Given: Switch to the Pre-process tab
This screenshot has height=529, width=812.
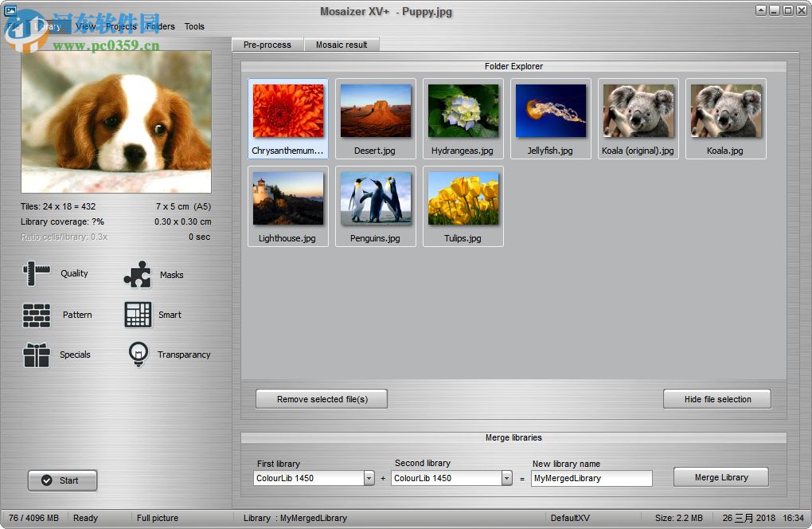Looking at the screenshot, I should (267, 45).
